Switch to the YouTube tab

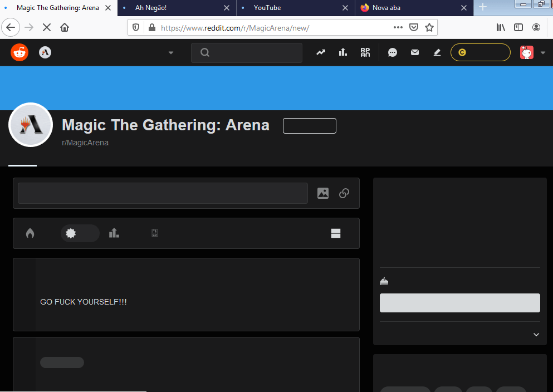tap(296, 8)
